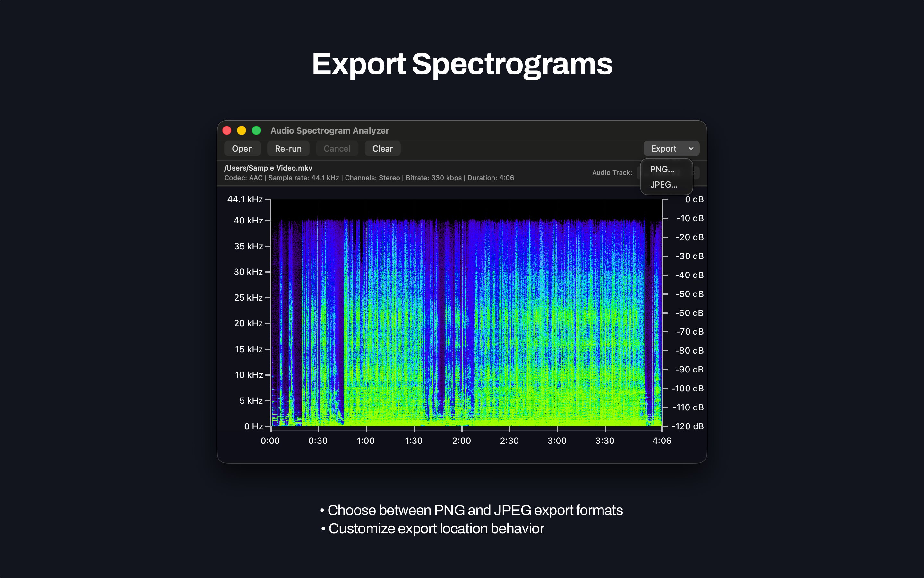Click the 25 kHz axis label
924x578 pixels.
coord(248,297)
